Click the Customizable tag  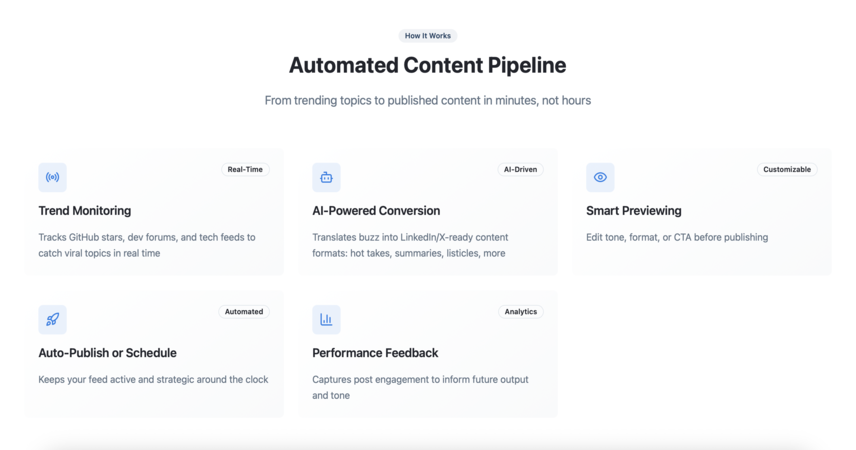tap(787, 169)
